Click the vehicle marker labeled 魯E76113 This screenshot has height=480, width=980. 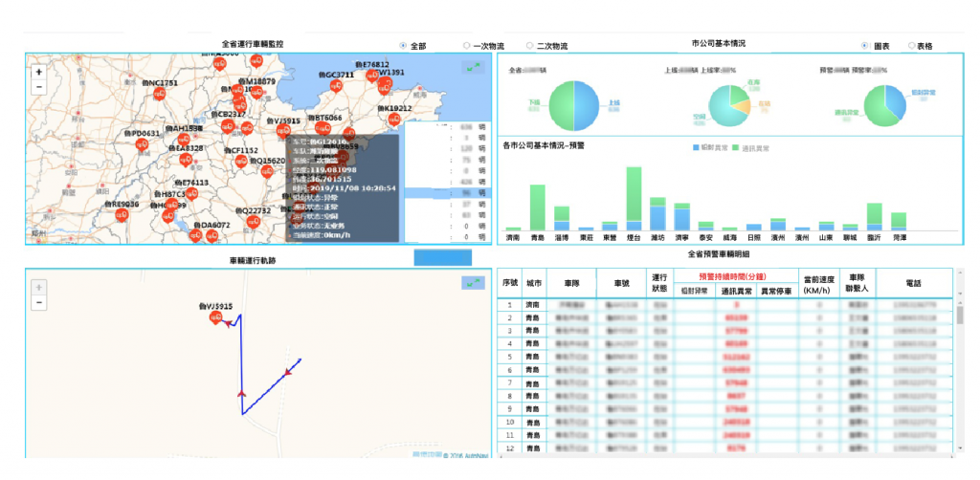[x=191, y=194]
